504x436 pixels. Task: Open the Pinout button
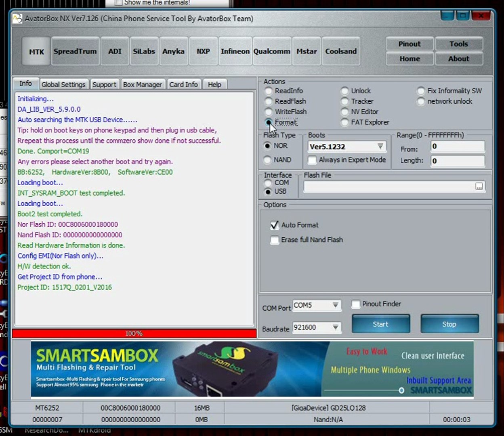(x=409, y=44)
